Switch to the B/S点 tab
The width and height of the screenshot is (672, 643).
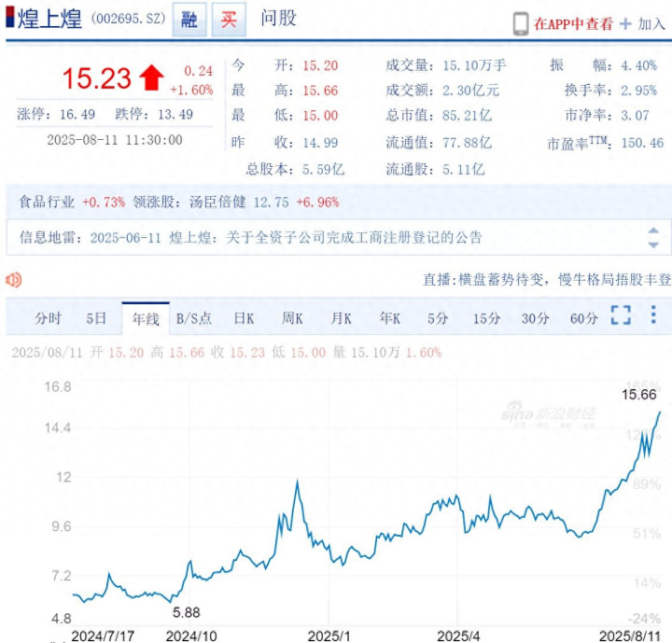pyautogui.click(x=194, y=318)
